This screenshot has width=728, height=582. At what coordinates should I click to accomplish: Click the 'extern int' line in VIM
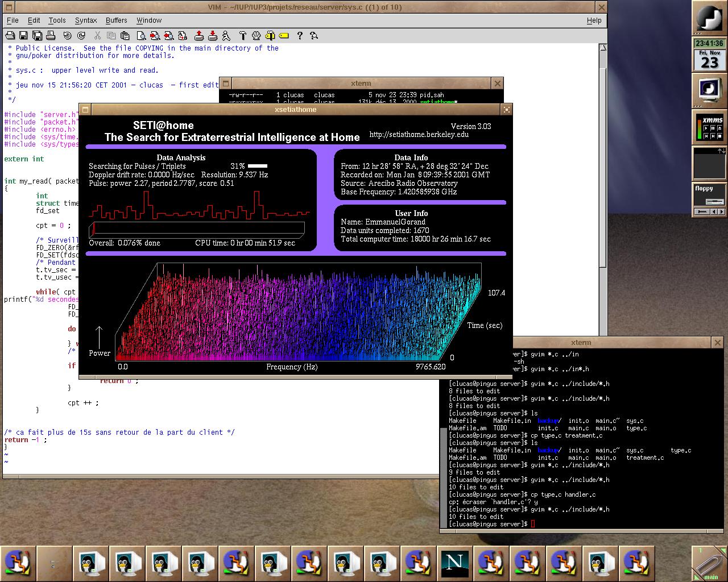24,159
